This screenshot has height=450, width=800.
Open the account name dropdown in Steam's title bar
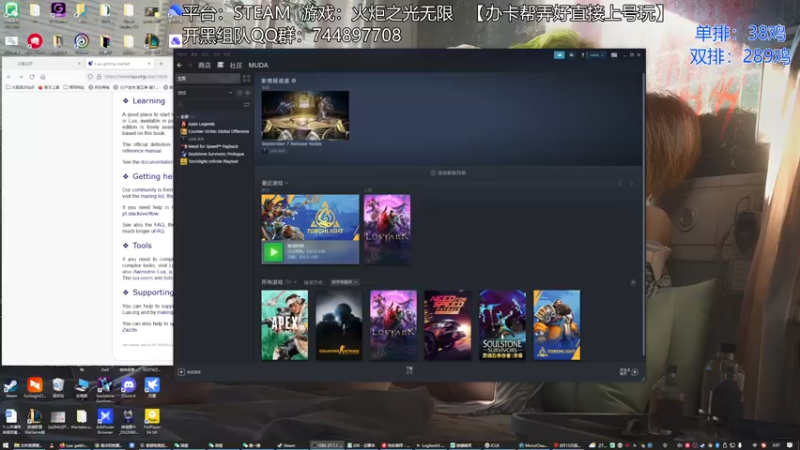596,55
